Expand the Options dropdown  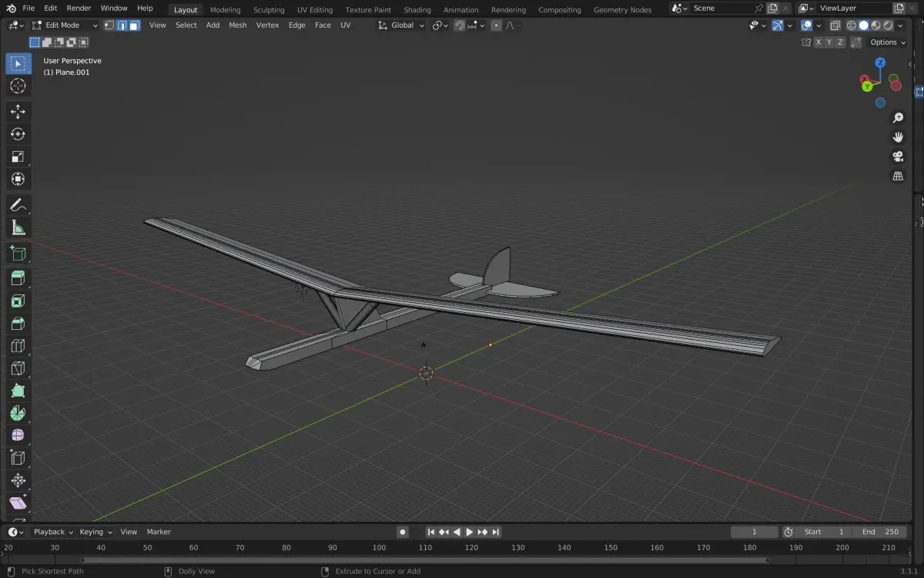tap(887, 42)
